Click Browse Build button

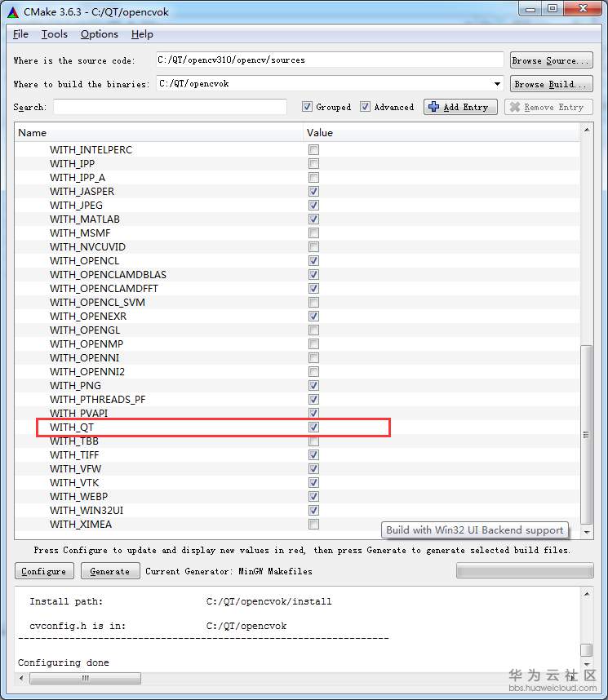(x=551, y=84)
